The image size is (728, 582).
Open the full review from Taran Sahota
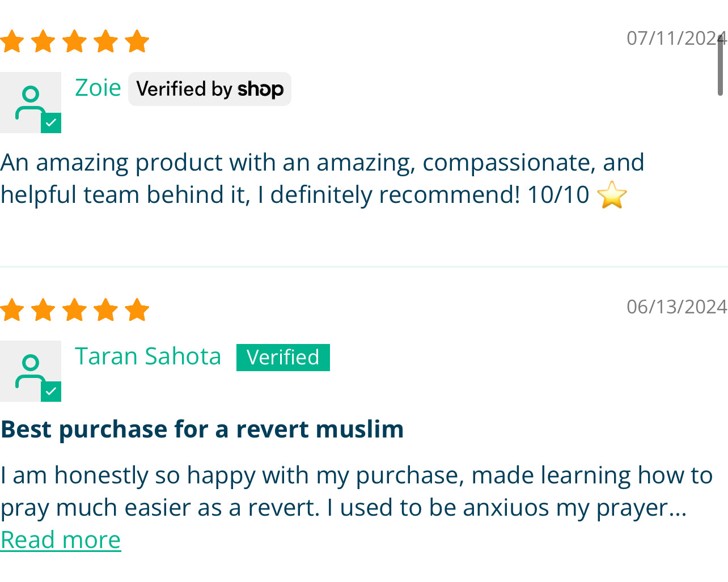[60, 539]
